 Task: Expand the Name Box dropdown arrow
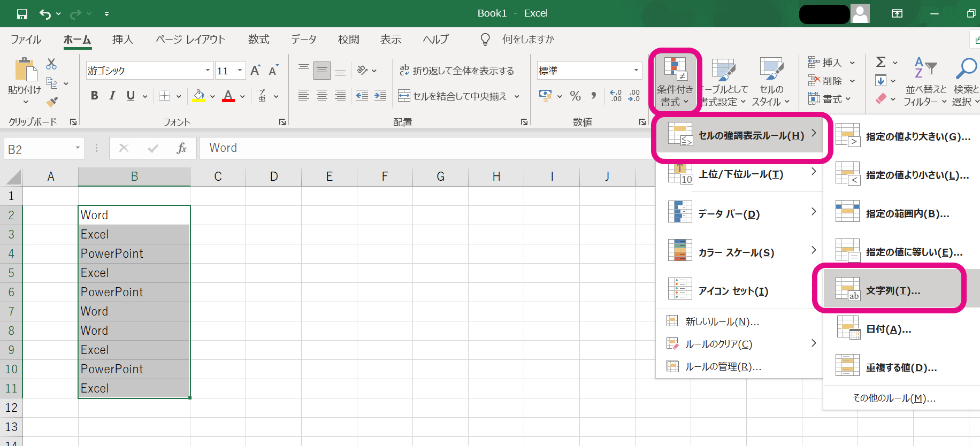click(78, 148)
